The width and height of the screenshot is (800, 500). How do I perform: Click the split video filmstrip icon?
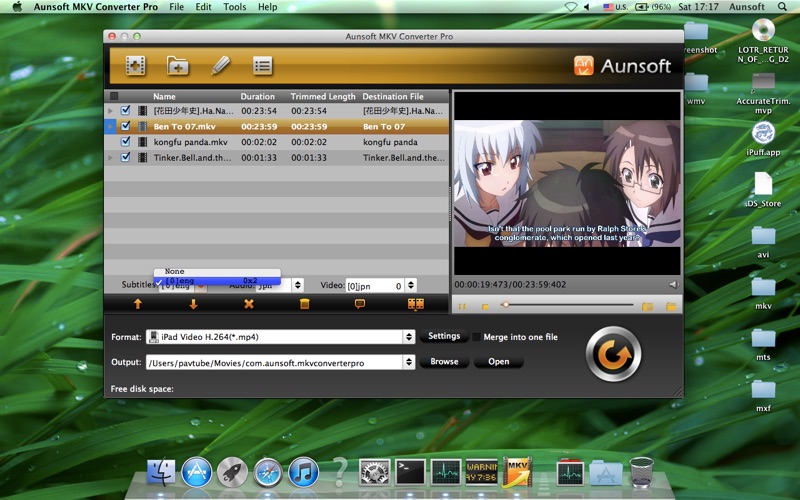pos(416,304)
